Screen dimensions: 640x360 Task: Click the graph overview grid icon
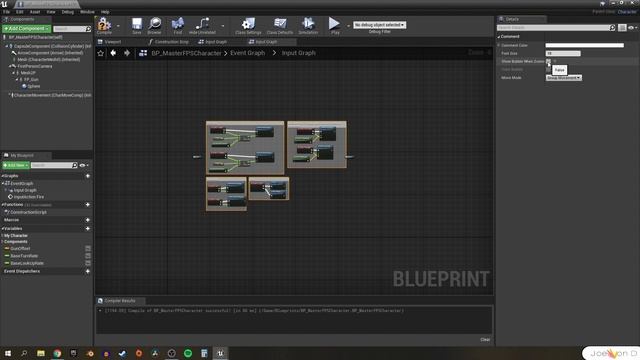point(143,53)
